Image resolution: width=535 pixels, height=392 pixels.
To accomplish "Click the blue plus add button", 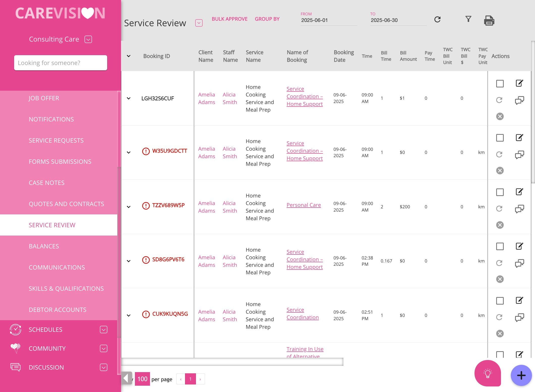I will click(521, 375).
